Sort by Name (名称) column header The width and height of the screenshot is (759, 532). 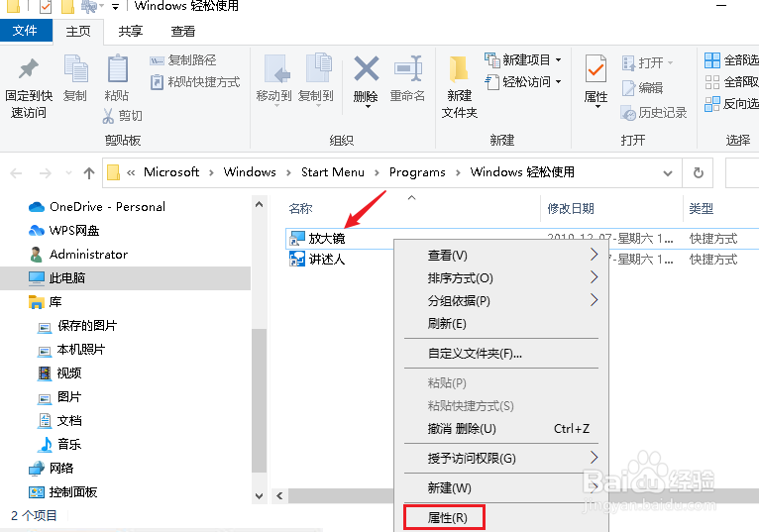[300, 209]
